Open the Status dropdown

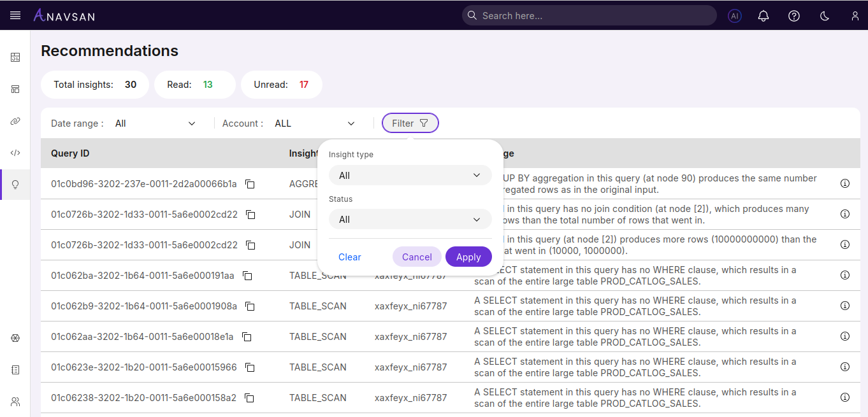click(410, 220)
